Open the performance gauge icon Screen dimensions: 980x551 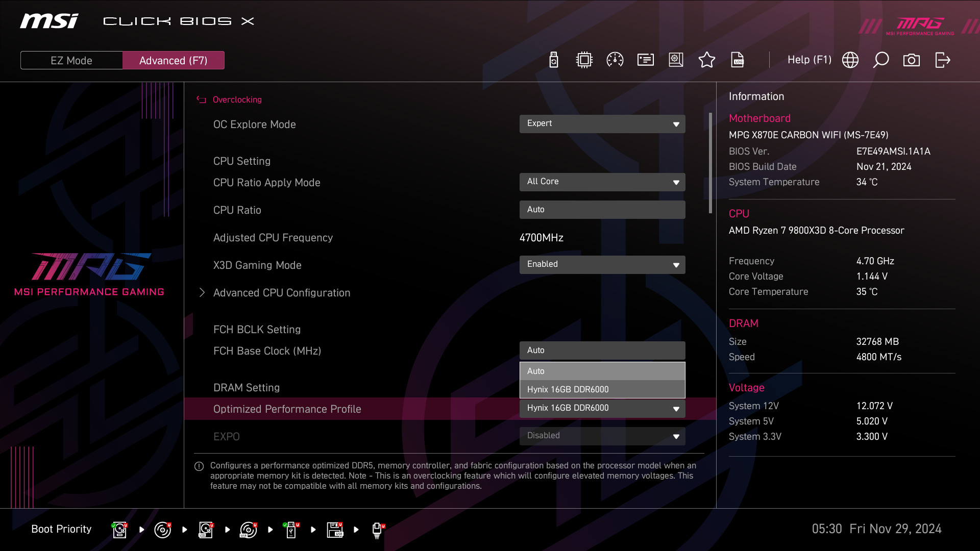pos(615,60)
